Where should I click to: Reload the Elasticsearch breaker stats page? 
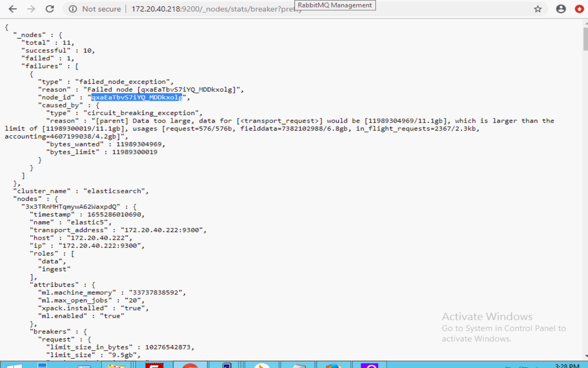pos(50,9)
